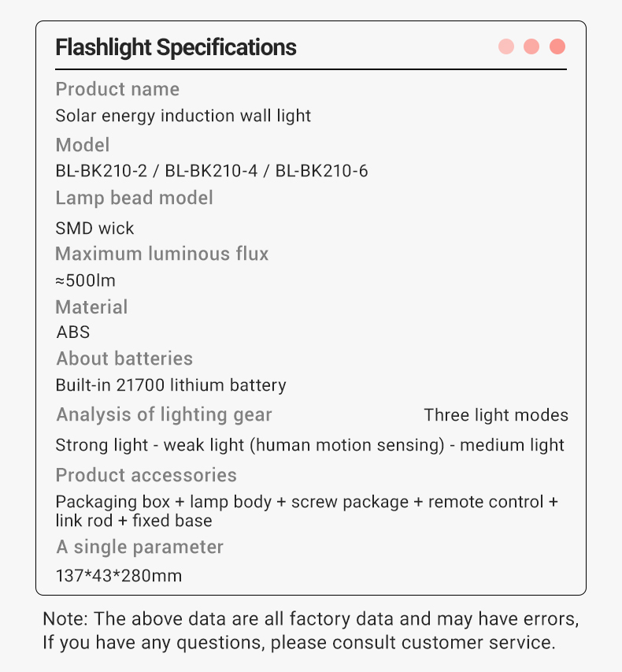Image resolution: width=622 pixels, height=672 pixels.
Task: Click the factory data note text
Action: (x=311, y=630)
